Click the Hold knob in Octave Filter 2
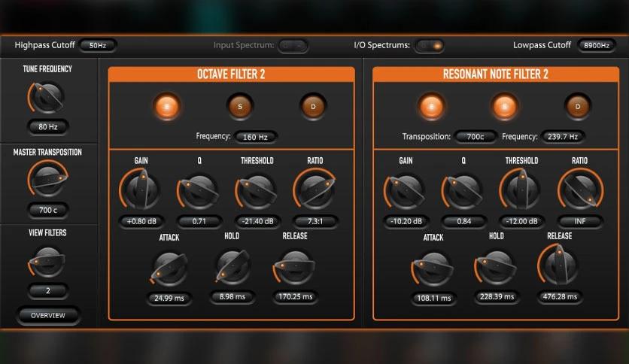The height and width of the screenshot is (364, 629). pos(232,267)
